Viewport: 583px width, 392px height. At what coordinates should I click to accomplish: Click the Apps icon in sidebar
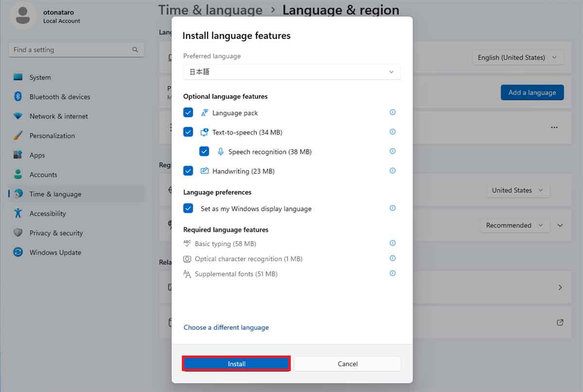(x=18, y=155)
